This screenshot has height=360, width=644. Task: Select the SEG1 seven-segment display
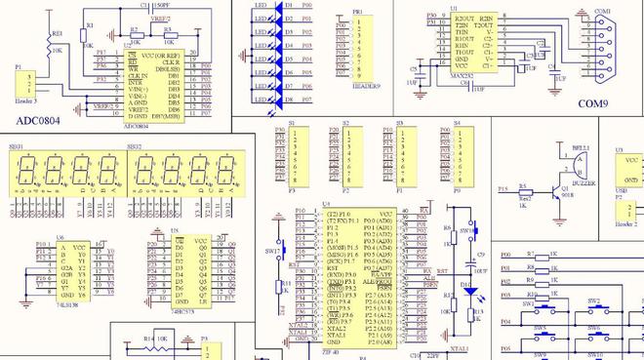[x=68, y=174]
